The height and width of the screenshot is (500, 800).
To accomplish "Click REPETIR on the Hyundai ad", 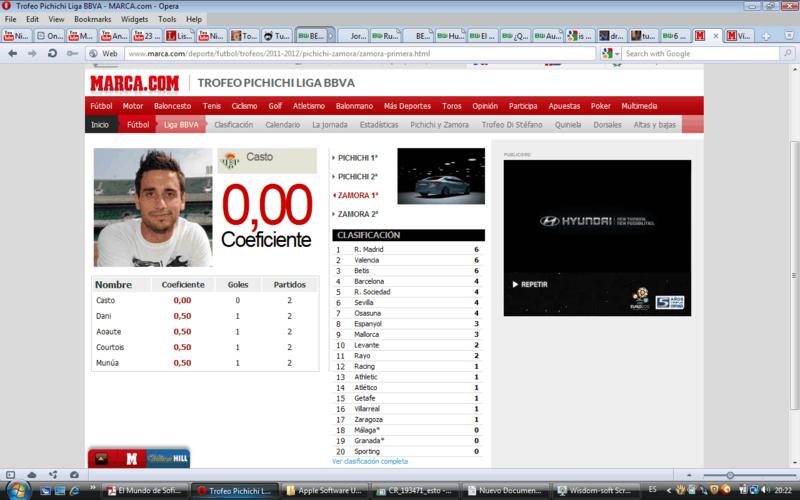I will coord(530,284).
